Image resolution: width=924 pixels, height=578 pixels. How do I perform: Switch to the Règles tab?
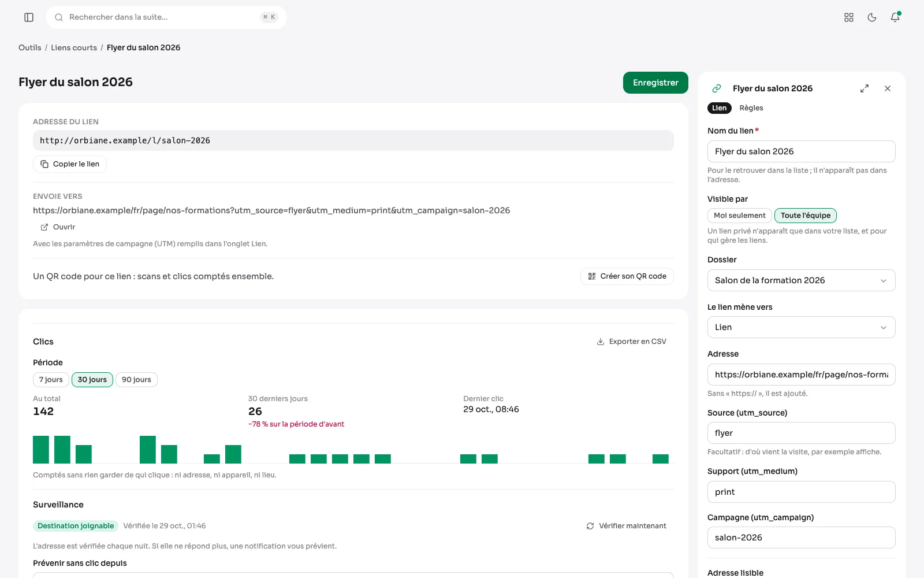(751, 108)
